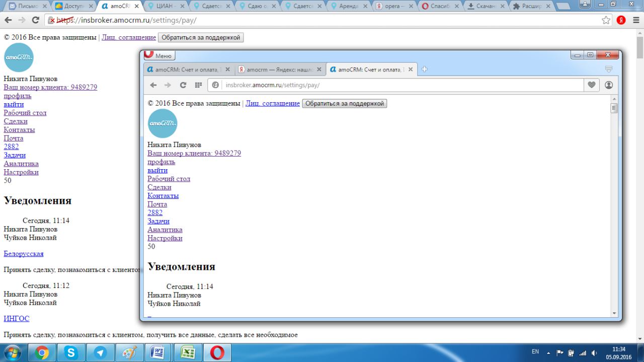Open Аналитика link in Opera window

(165, 230)
